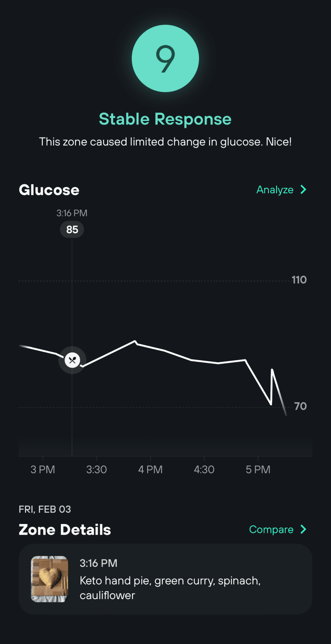Tap the 3:30 time axis label

pyautogui.click(x=96, y=470)
